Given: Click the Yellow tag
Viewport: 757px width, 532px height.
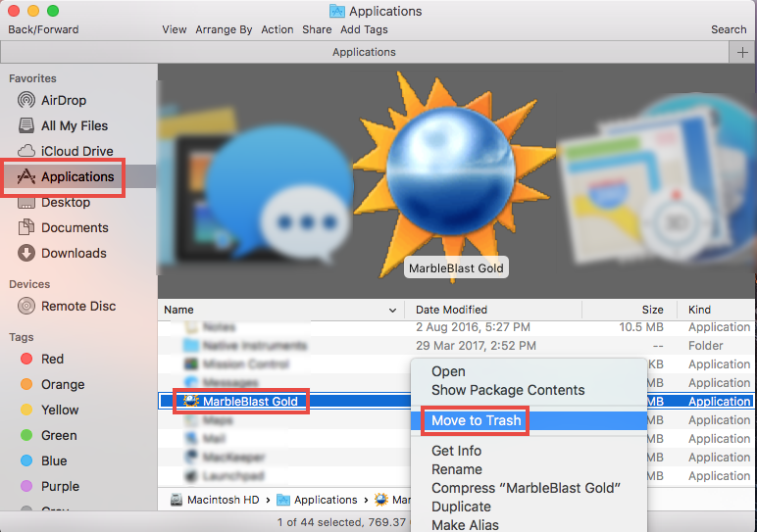Looking at the screenshot, I should click(50, 410).
